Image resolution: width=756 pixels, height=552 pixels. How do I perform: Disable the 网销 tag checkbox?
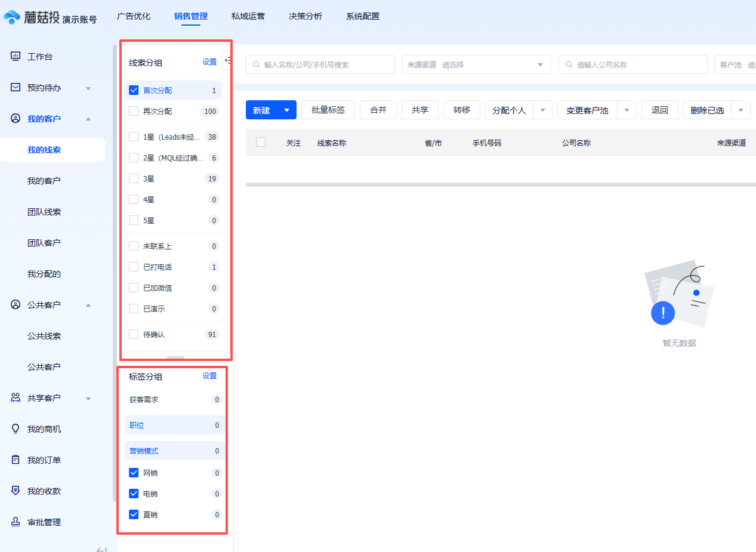click(134, 472)
